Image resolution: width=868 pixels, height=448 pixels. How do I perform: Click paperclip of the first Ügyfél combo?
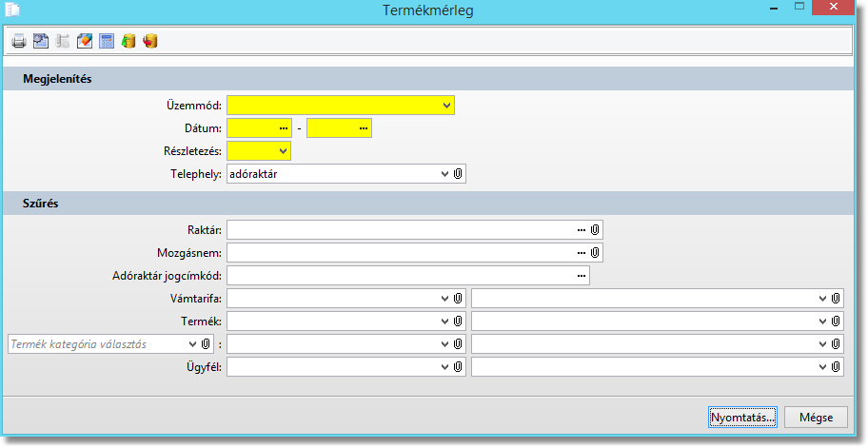[458, 367]
